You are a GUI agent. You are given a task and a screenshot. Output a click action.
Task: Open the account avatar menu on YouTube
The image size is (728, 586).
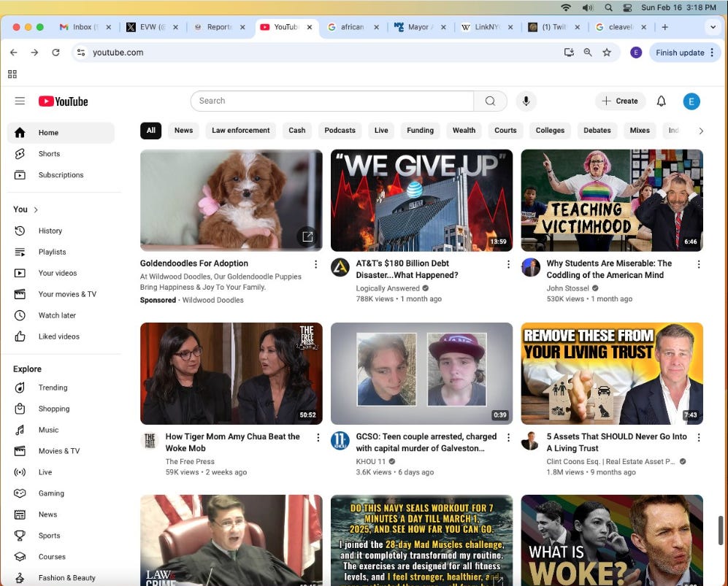click(x=691, y=101)
